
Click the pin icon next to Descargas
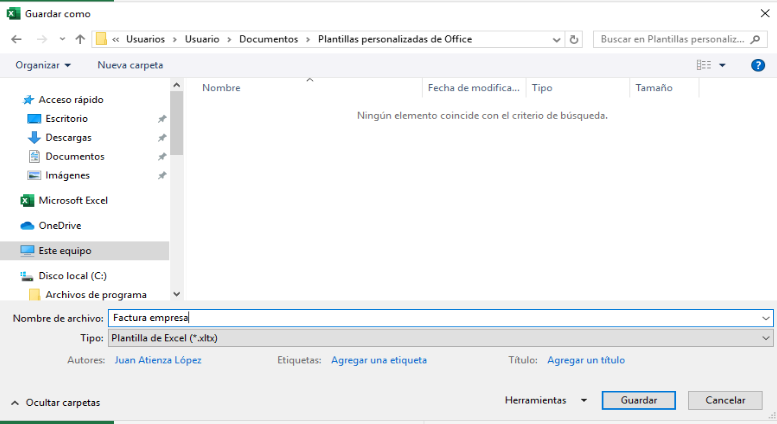162,138
